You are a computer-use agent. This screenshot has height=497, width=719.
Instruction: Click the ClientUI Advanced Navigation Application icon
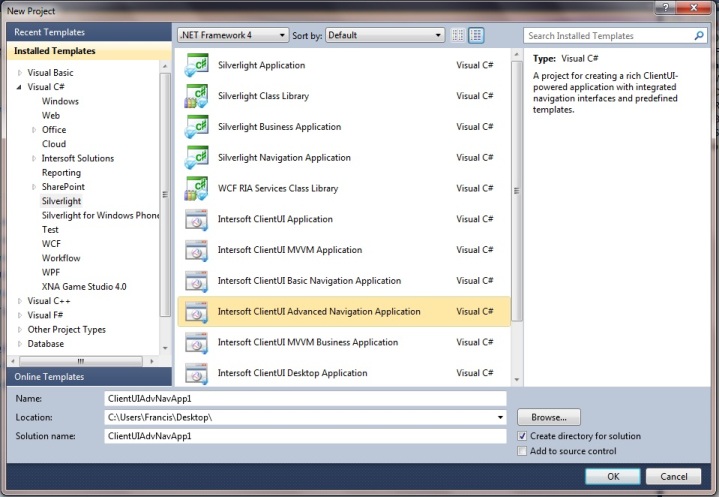pos(196,311)
